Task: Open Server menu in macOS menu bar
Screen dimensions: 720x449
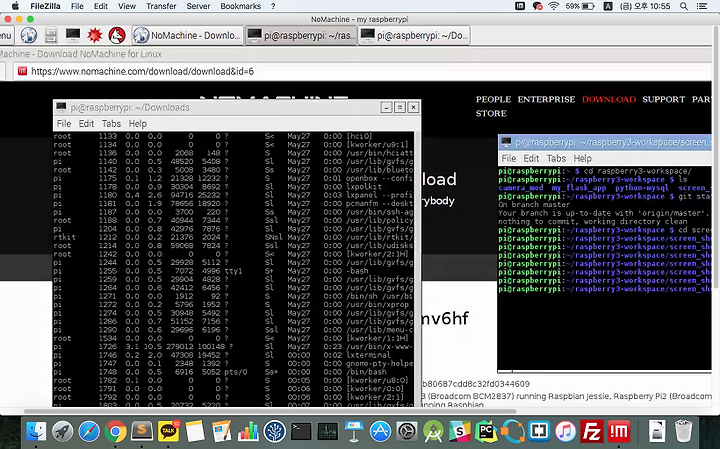Action: click(198, 6)
